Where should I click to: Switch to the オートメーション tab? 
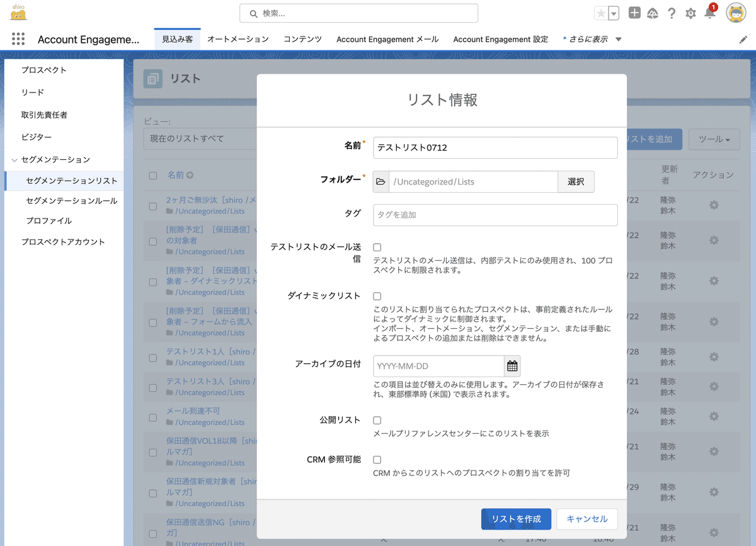click(x=238, y=39)
